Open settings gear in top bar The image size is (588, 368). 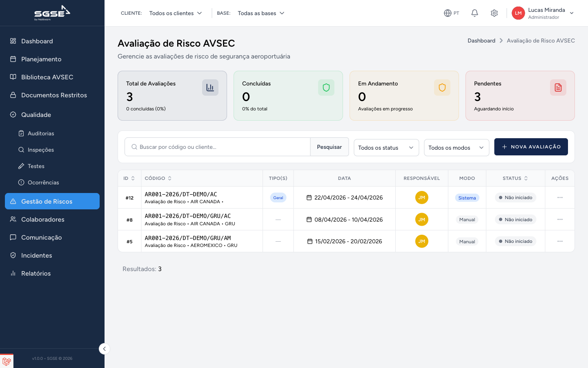click(494, 13)
